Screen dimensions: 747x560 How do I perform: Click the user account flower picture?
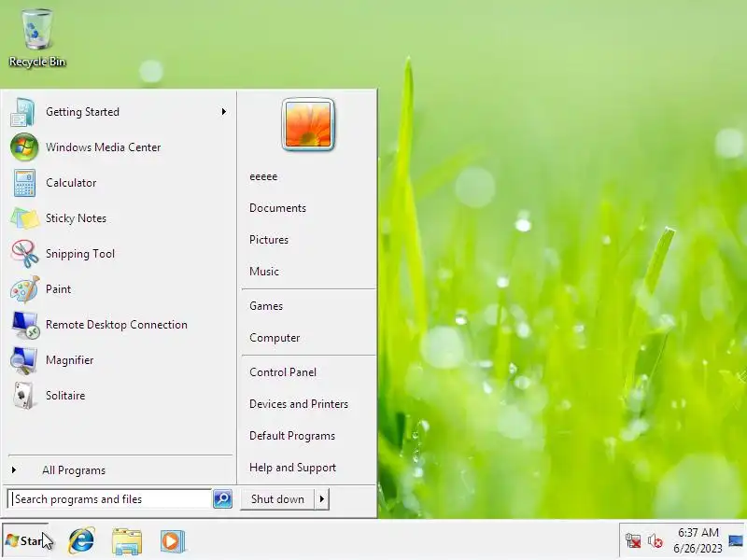point(308,125)
